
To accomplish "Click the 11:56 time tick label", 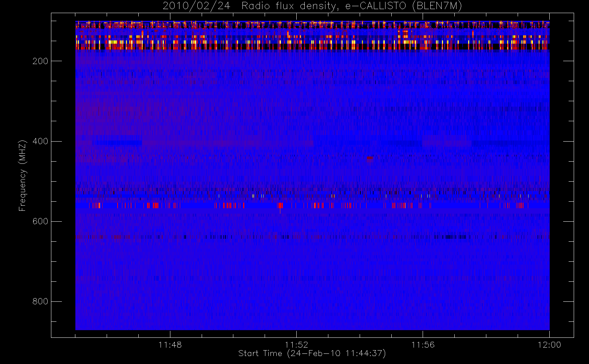I will [423, 345].
